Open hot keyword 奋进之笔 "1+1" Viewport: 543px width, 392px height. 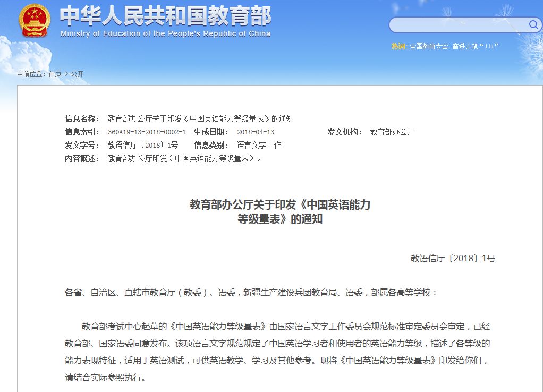coord(475,46)
